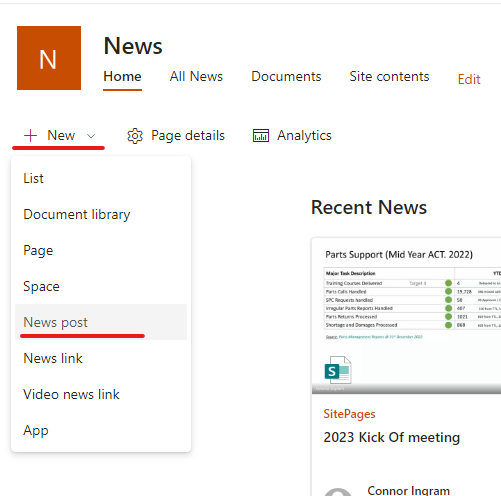Click the SharePoint page file icon

[x=338, y=370]
